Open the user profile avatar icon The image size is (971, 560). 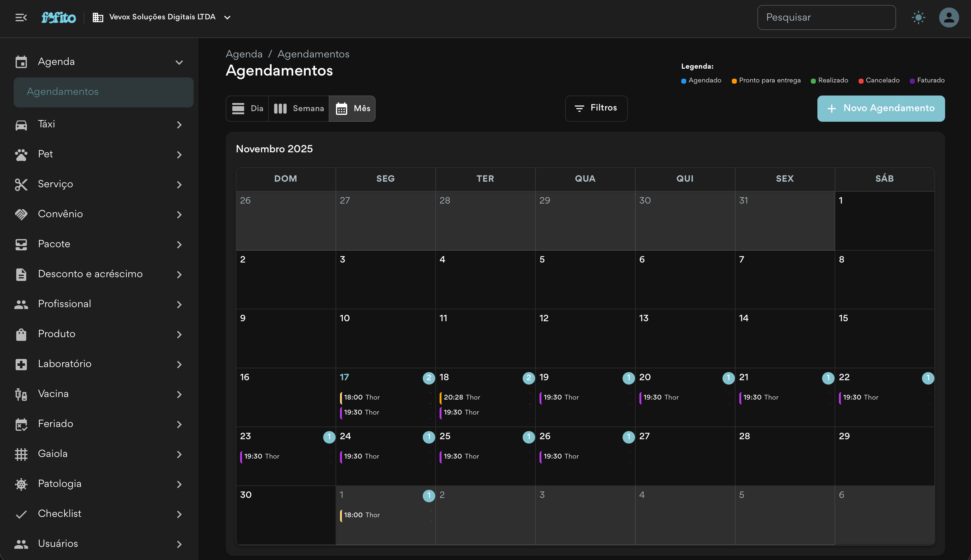click(949, 17)
